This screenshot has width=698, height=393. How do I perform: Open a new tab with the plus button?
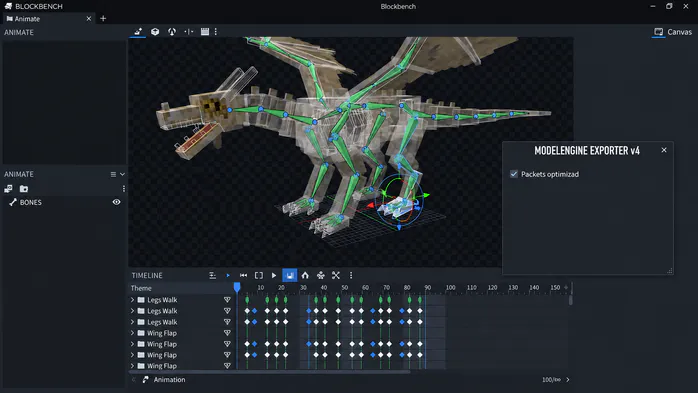[x=103, y=19]
